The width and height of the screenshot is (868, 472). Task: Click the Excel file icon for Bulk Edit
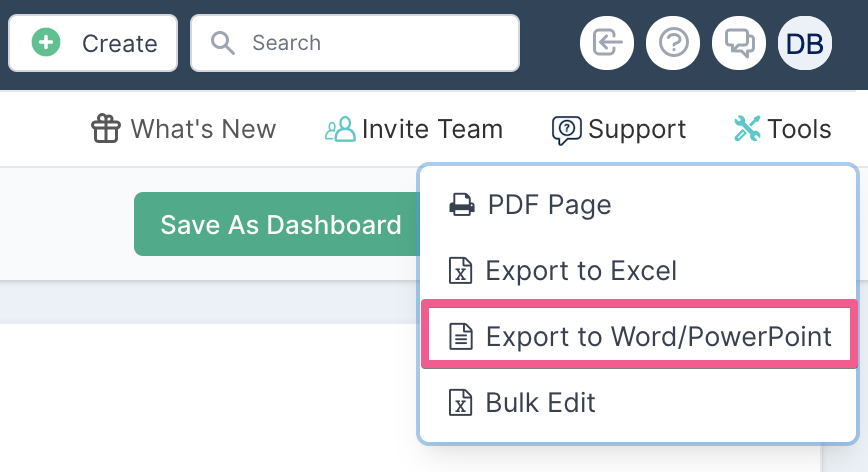click(x=461, y=402)
